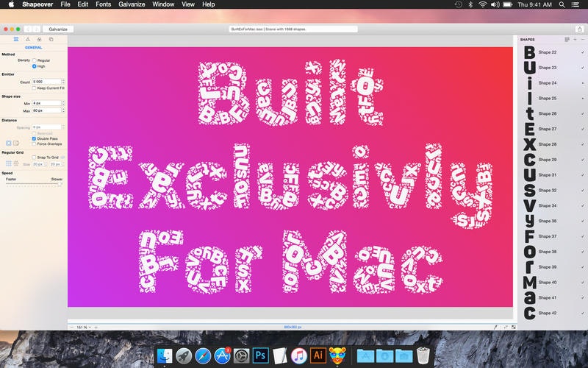Select Shape 26 row in Shapes list
Screen dimensions: 588x368
pos(553,113)
